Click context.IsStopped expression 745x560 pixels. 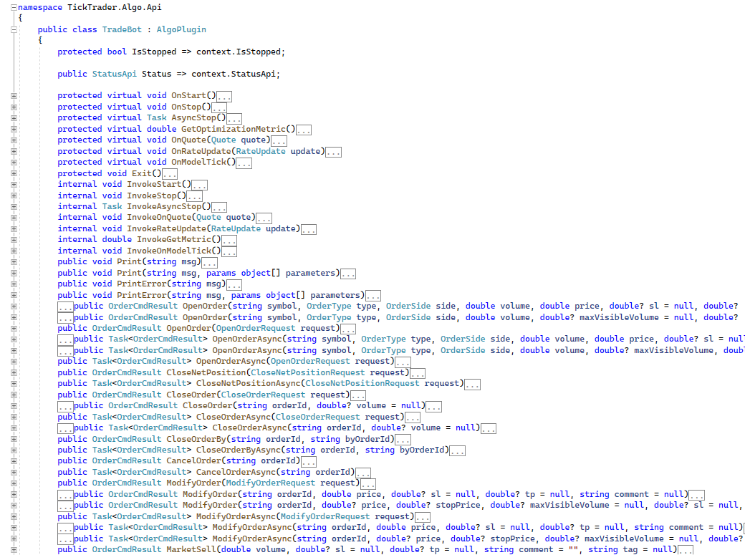[239, 52]
